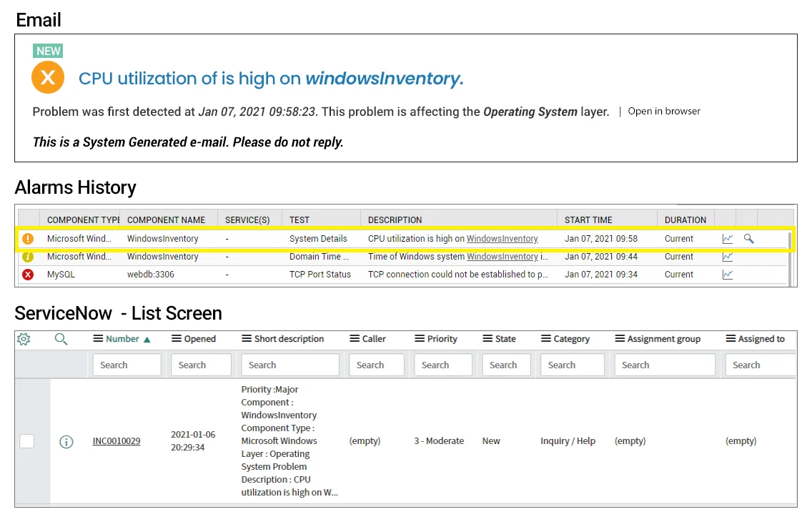The image size is (812, 522).
Task: Open the graph icon for the Domain Time alarm
Action: (728, 256)
